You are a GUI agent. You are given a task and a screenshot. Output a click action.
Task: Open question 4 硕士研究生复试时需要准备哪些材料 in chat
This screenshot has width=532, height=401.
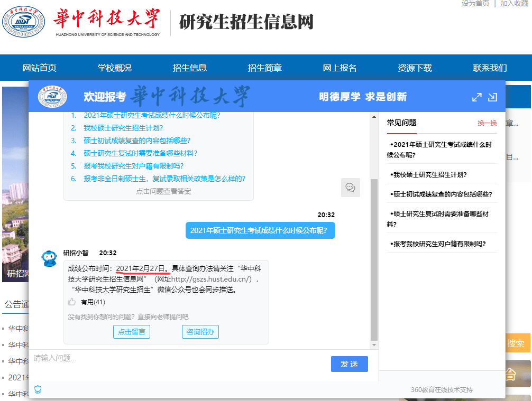141,153
